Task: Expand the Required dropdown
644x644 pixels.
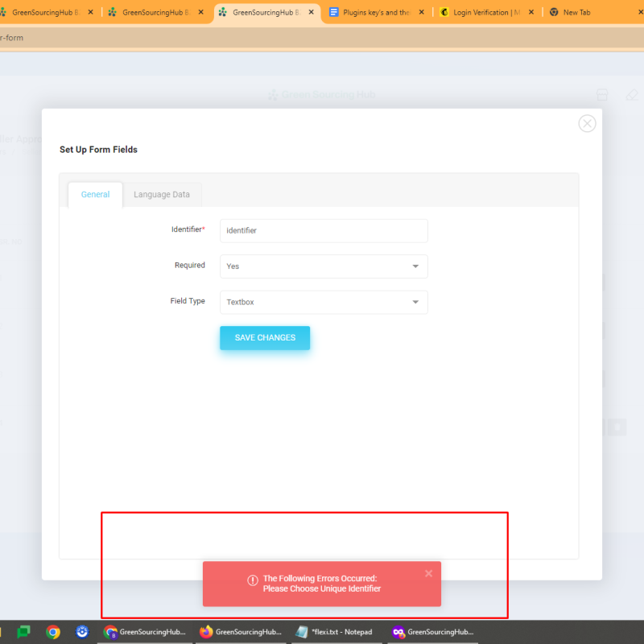Action: pos(324,266)
